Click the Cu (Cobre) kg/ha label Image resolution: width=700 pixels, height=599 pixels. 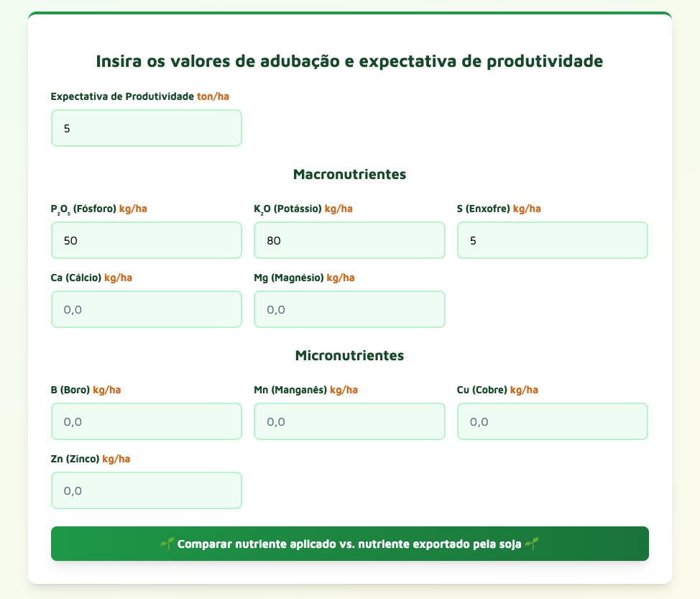(497, 390)
